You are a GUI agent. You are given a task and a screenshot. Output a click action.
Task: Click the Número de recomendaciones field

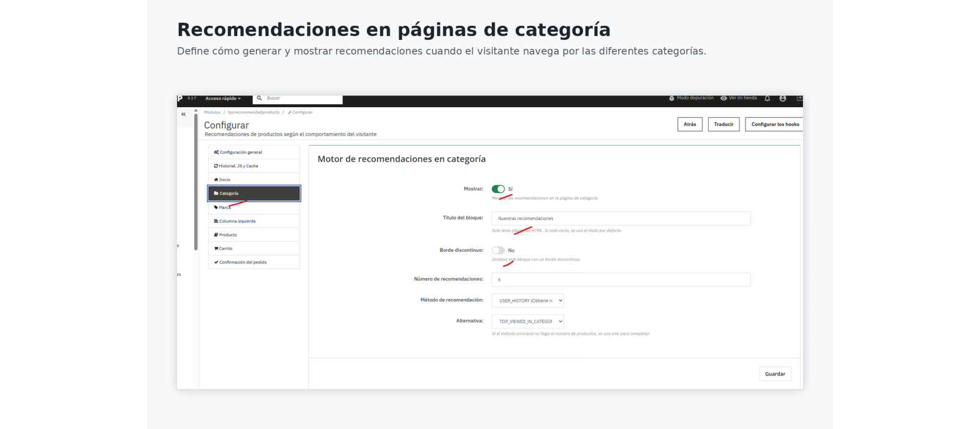(621, 279)
